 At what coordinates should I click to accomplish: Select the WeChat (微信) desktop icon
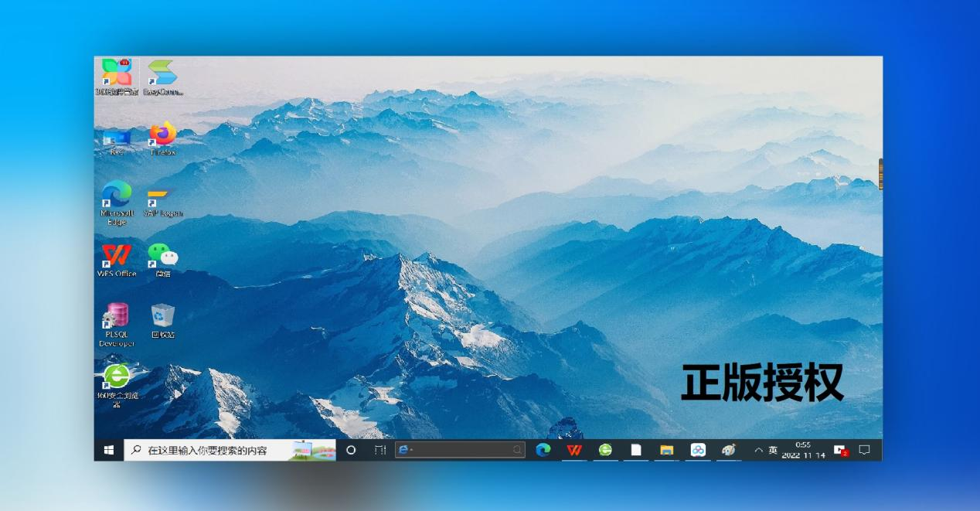162,256
